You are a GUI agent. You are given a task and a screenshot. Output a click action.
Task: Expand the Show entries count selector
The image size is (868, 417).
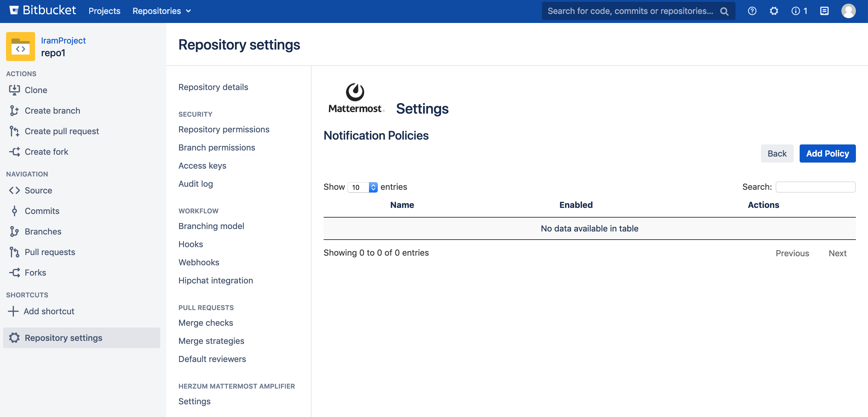pos(363,187)
